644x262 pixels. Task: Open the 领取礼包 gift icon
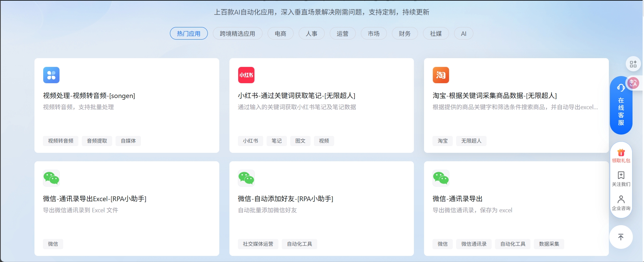pos(621,152)
